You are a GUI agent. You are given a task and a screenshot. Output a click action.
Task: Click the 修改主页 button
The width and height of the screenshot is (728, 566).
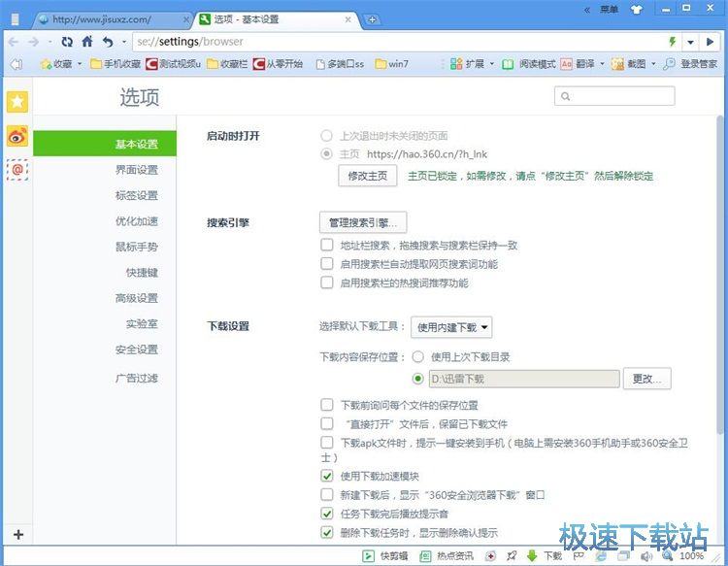click(x=368, y=176)
